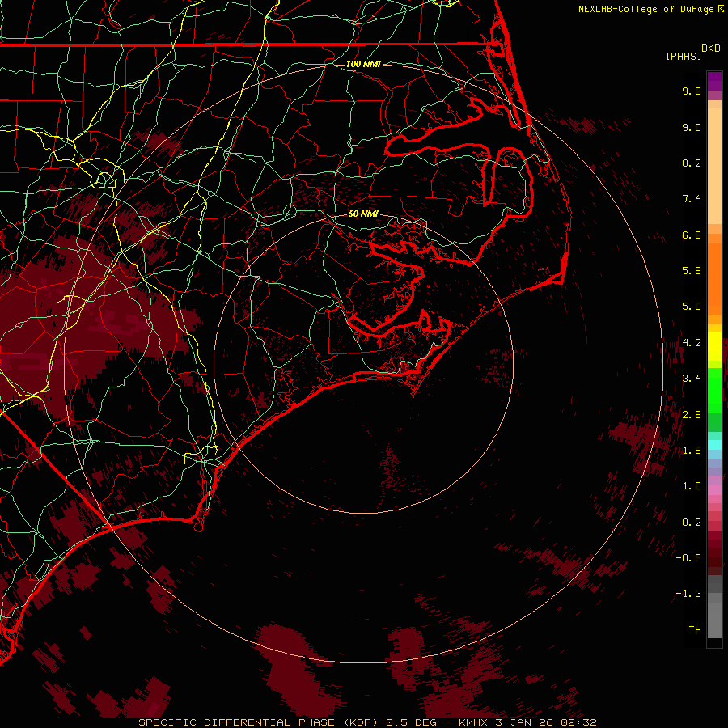This screenshot has height=728, width=728.
Task: Click the 8.2 value on the color scale
Action: pos(692,163)
